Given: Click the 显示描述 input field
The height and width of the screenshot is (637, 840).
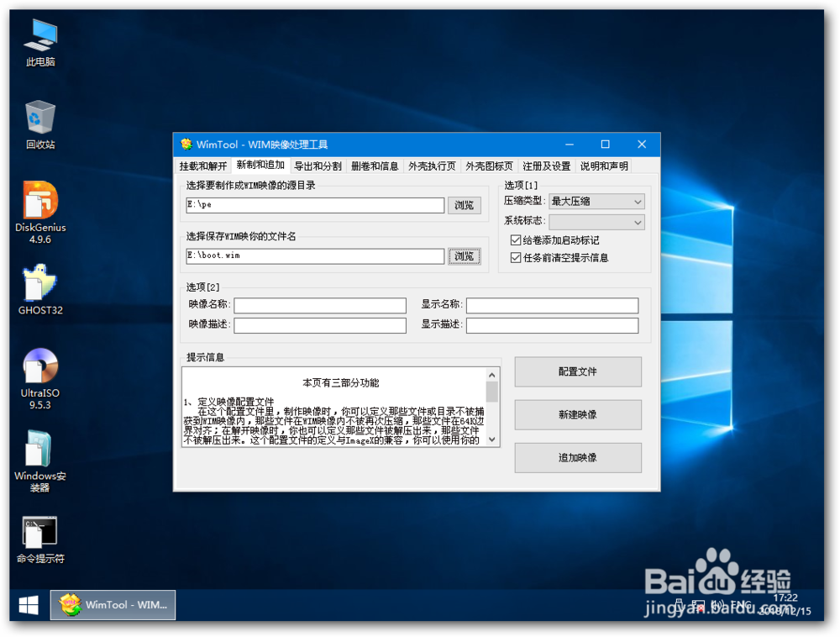Looking at the screenshot, I should tap(553, 325).
